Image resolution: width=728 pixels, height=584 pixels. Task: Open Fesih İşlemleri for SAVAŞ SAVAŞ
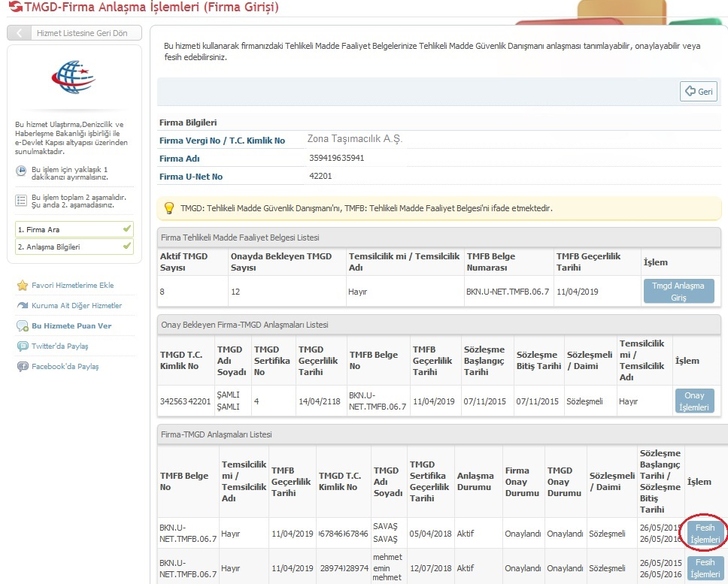(705, 534)
